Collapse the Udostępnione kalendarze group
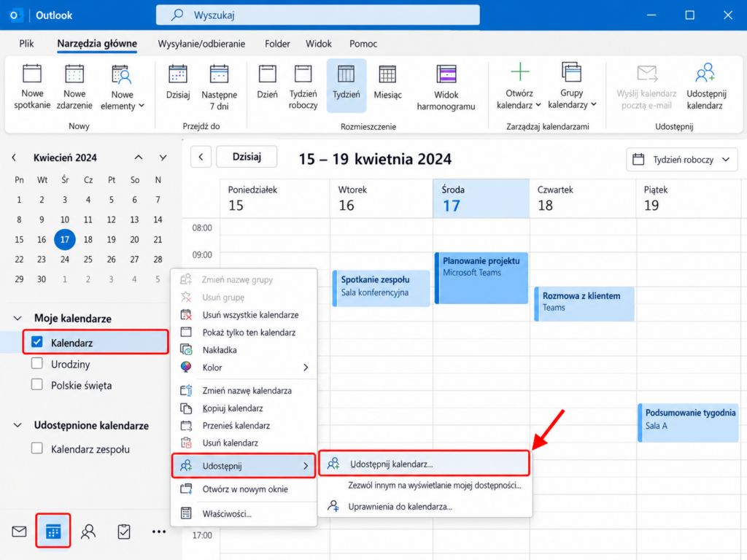The image size is (747, 560). tap(18, 425)
